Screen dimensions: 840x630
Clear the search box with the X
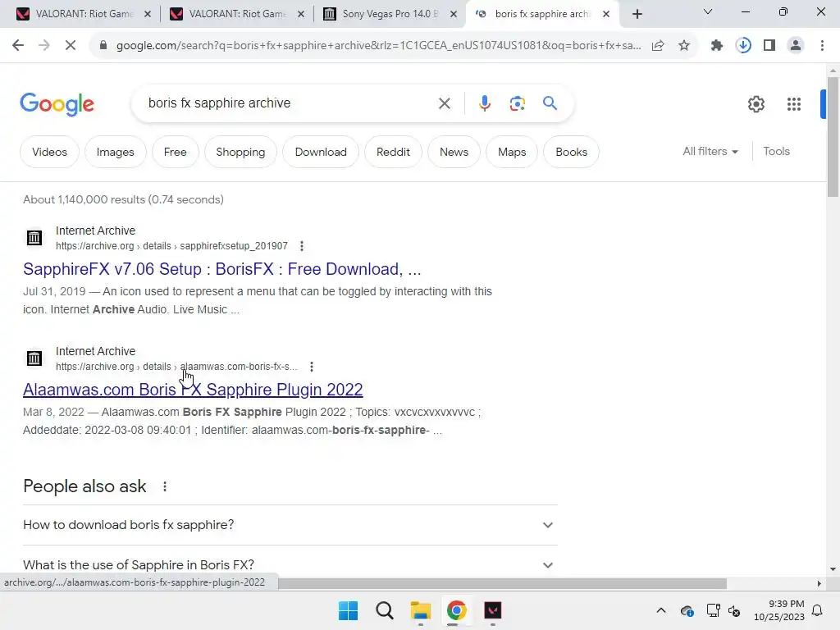coord(444,103)
